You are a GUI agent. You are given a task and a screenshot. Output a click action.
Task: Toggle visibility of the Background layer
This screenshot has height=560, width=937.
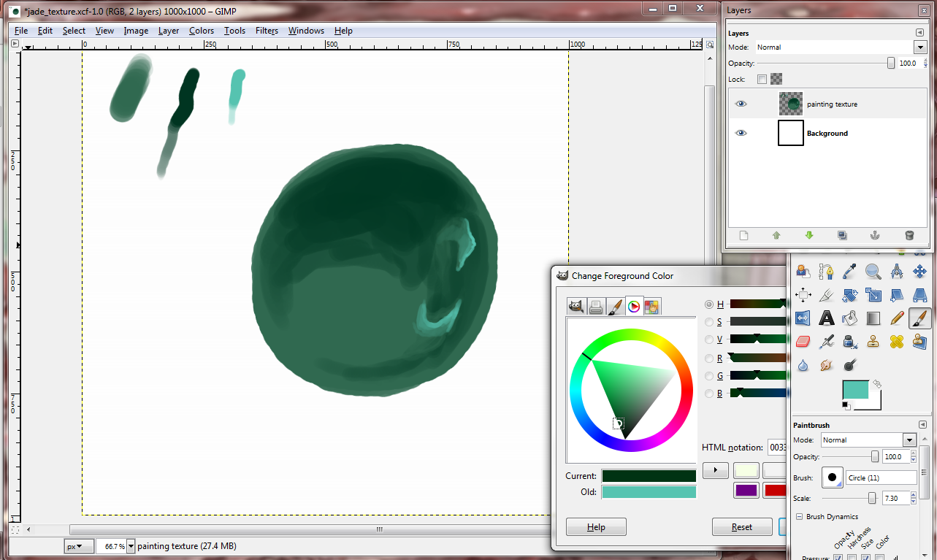pyautogui.click(x=741, y=134)
